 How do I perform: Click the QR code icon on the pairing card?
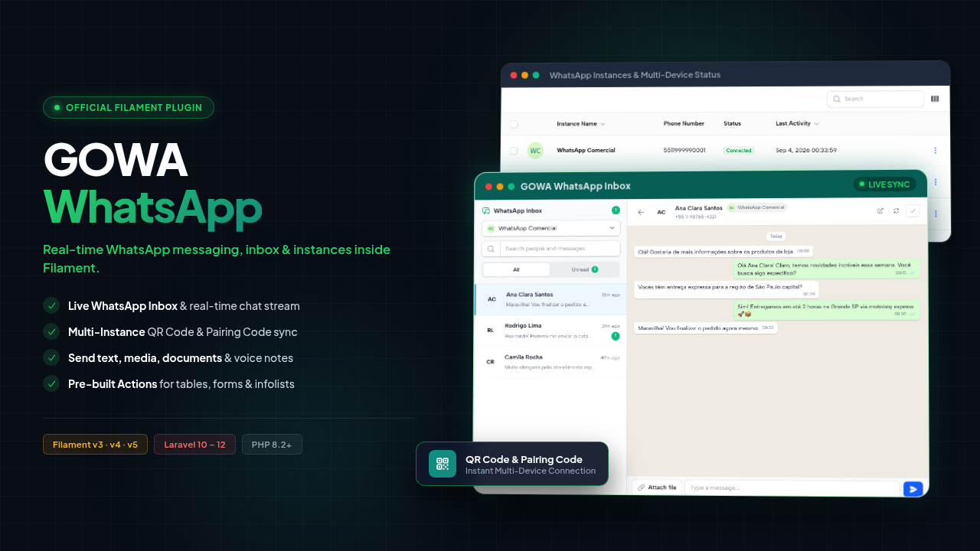(x=443, y=464)
